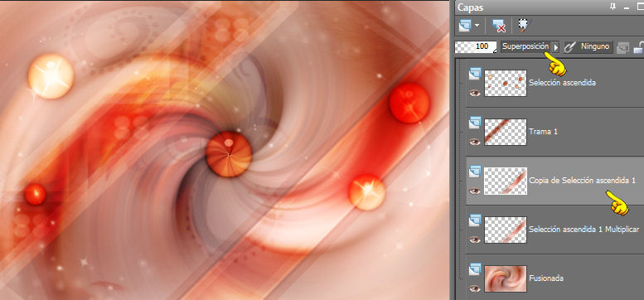Click the layer type icon of Fusionada layer
This screenshot has width=644, height=300.
coord(475,269)
